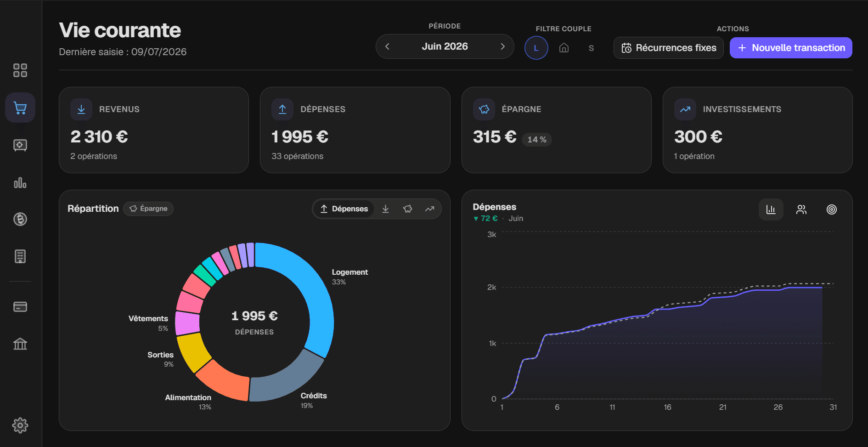
Task: Select the shopping cart sidebar icon
Action: (x=20, y=108)
